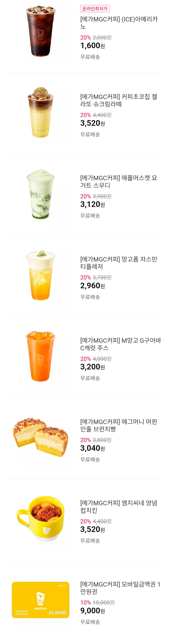The width and height of the screenshot is (170, 644).
Task: Open 엠지씨네 양념 컵치킨 title link
Action: [x=119, y=506]
